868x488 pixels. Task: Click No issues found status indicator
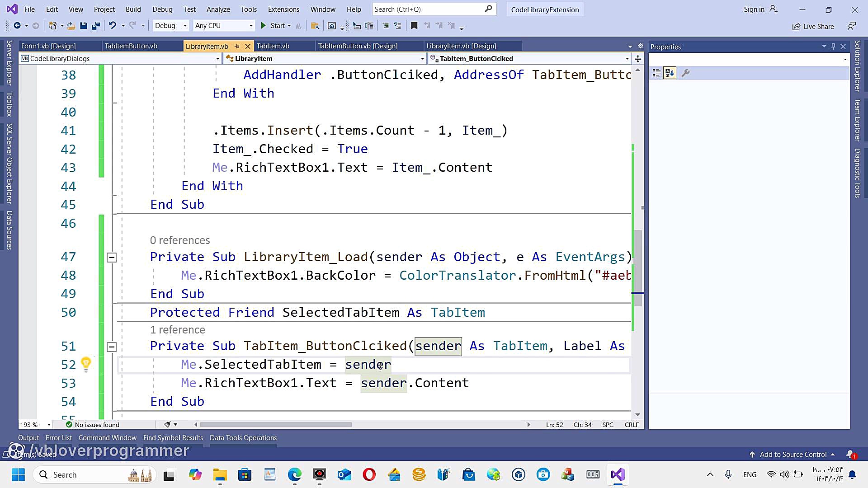[x=93, y=424]
